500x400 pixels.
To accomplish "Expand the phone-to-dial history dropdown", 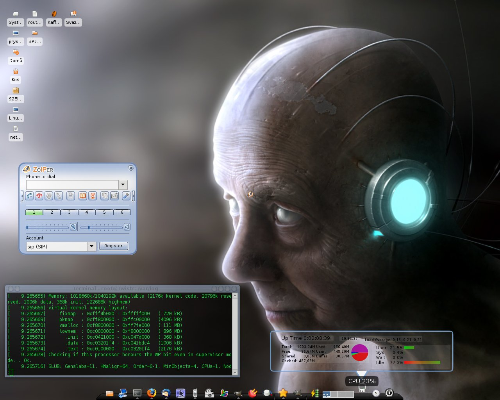I will click(123, 184).
